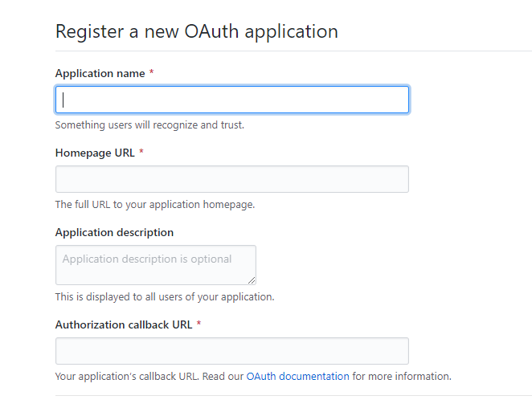Image resolution: width=532 pixels, height=404 pixels.
Task: Click 'This is displayed to all users' hint
Action: pyautogui.click(x=164, y=296)
